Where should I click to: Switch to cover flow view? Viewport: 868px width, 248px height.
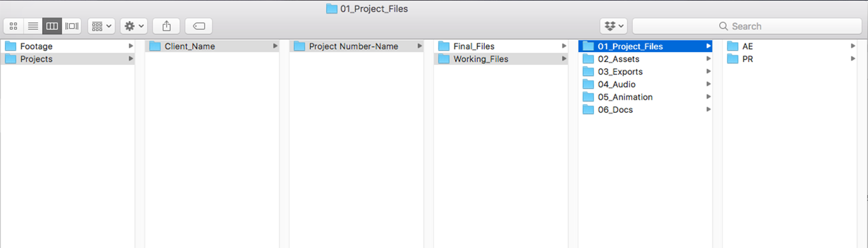click(72, 26)
